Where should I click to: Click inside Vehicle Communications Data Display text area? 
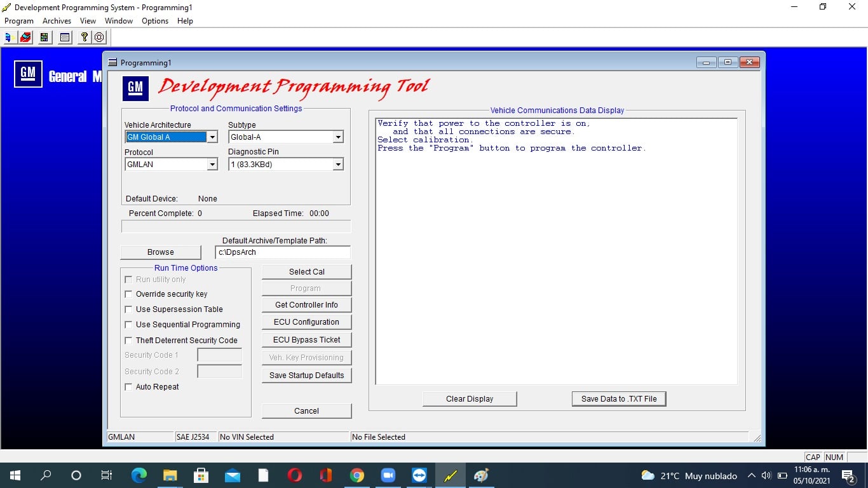[x=557, y=252]
